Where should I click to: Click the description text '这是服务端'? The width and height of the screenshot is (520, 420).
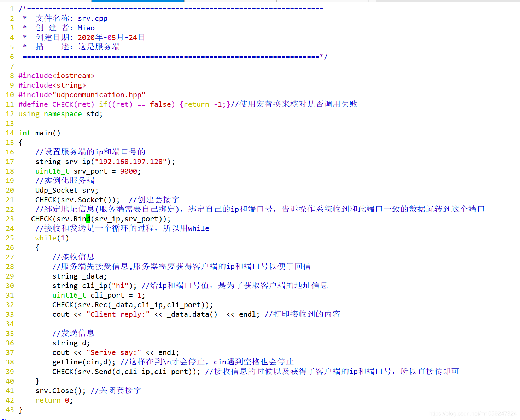tap(99, 47)
